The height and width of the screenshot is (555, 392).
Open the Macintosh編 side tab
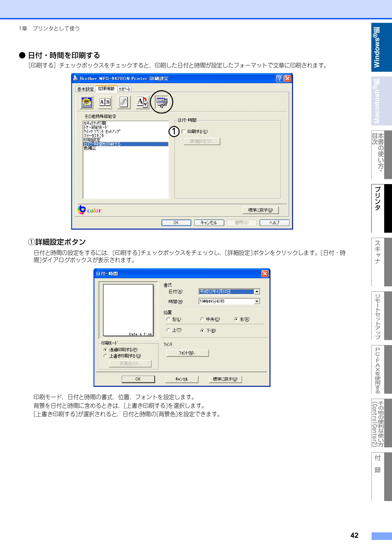click(x=382, y=101)
